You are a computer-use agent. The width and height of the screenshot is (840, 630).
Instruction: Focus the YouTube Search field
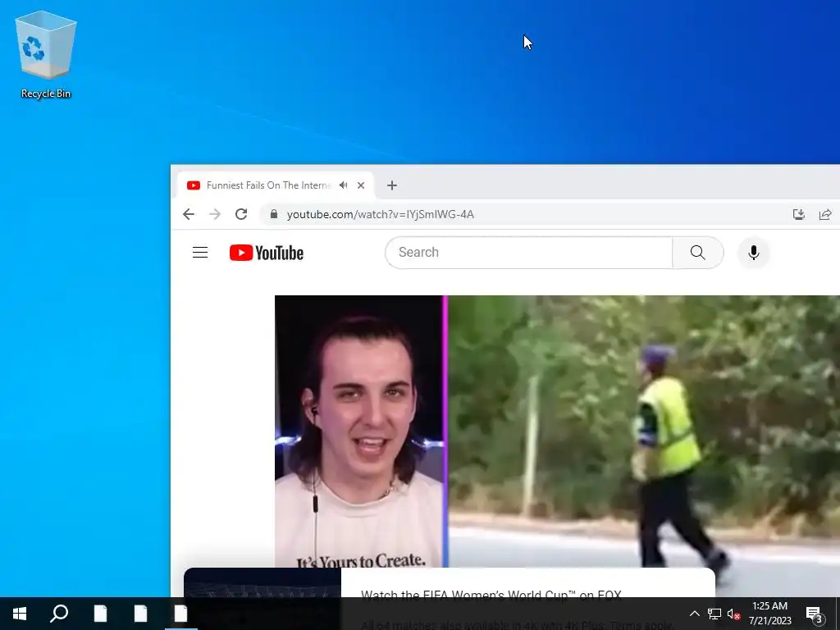528,253
